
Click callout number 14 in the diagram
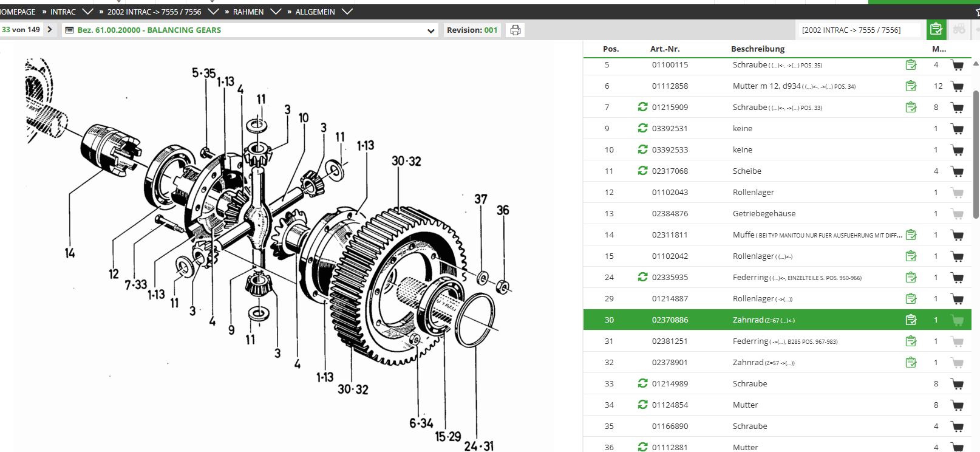click(x=70, y=253)
